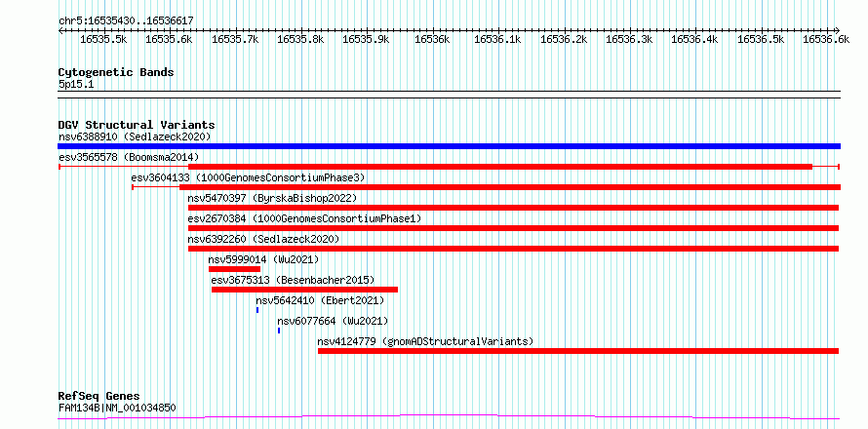
Task: Click the RefSeq Genes track title
Action: [x=99, y=396]
